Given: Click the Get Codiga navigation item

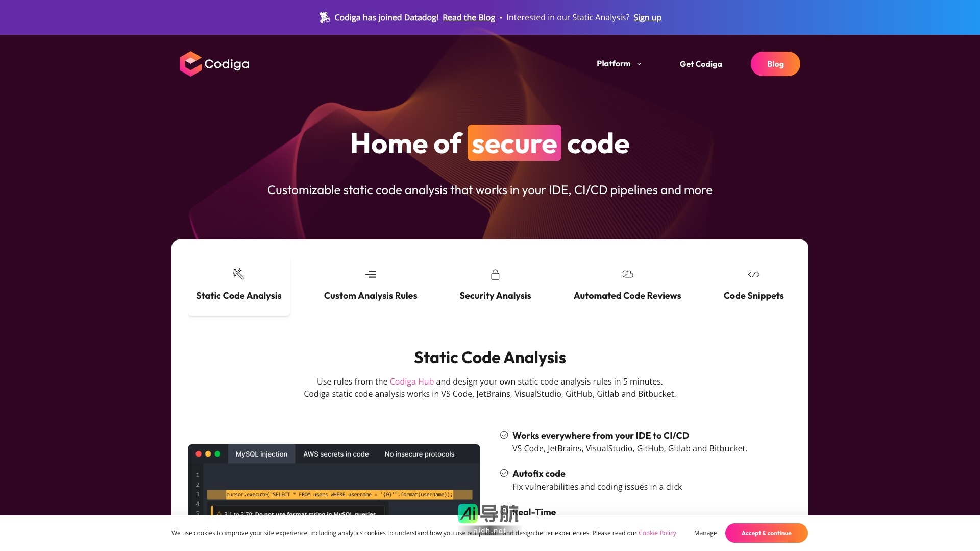Looking at the screenshot, I should (700, 64).
